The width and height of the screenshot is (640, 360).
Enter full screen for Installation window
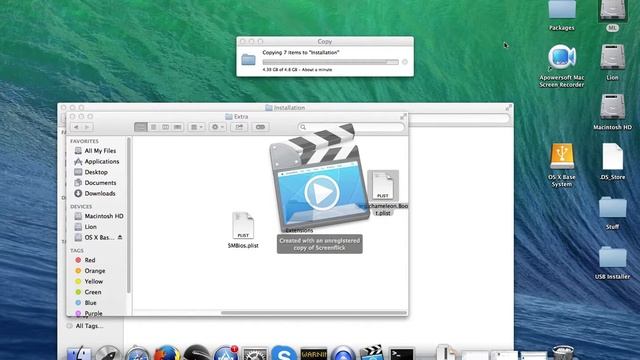point(509,107)
